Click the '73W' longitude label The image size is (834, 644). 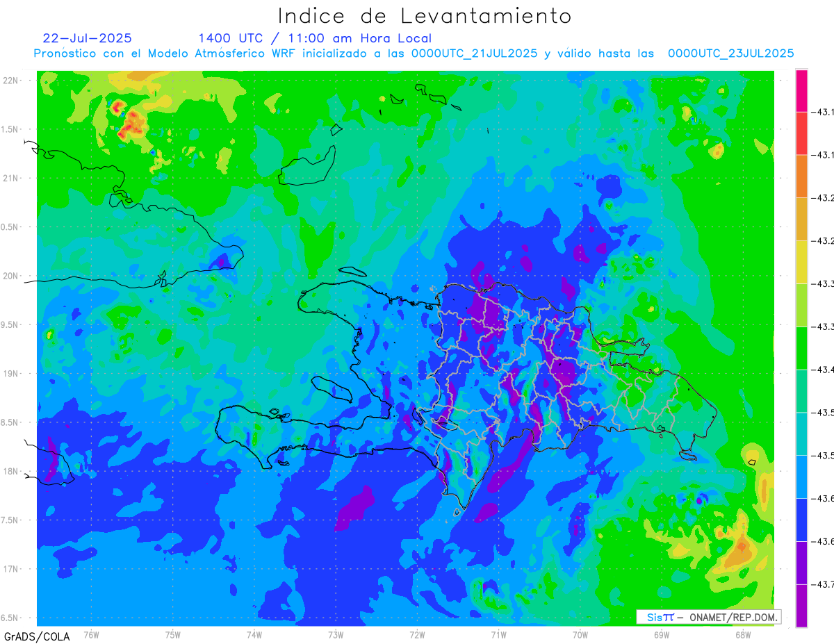[x=336, y=634]
